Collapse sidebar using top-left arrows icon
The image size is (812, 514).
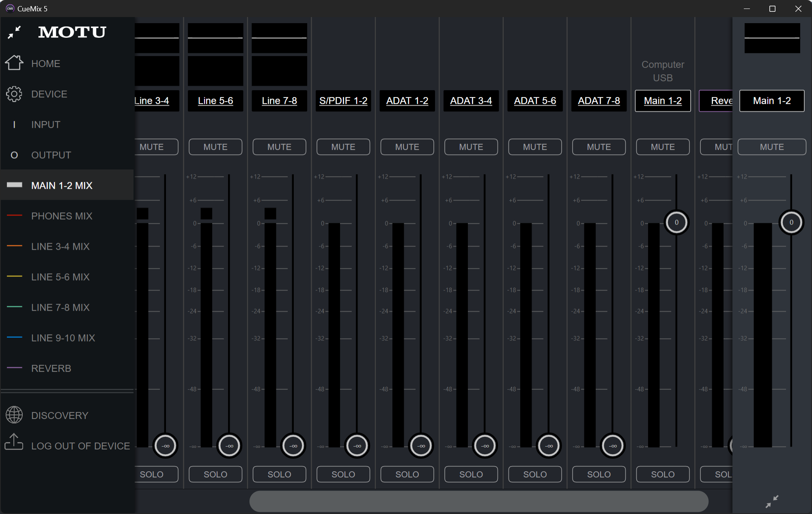point(14,32)
